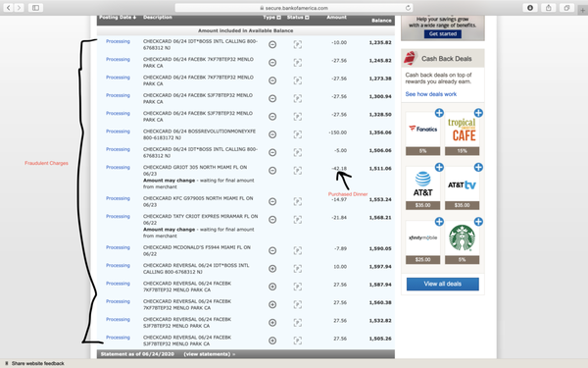
Task: Click the Balance column header
Action: [381, 21]
